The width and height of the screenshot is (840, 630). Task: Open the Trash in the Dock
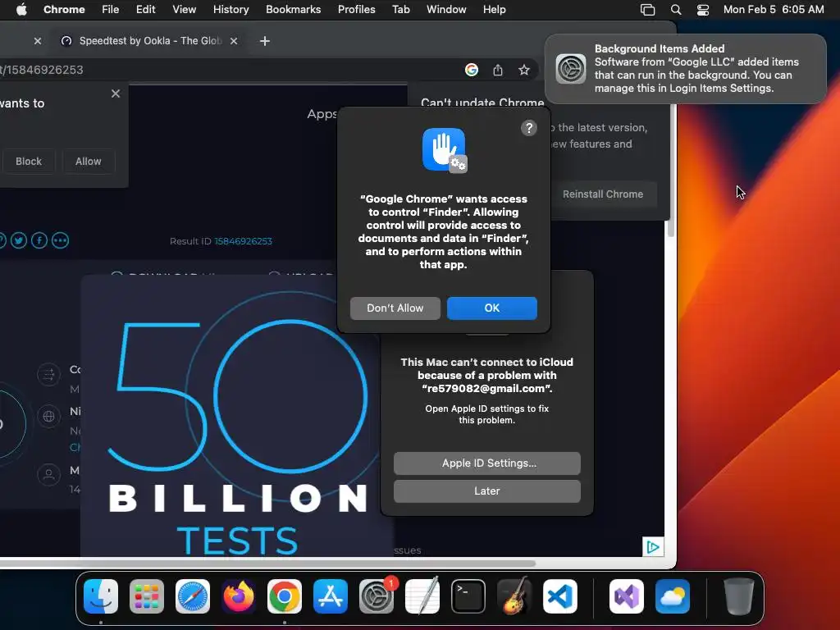pos(739,596)
